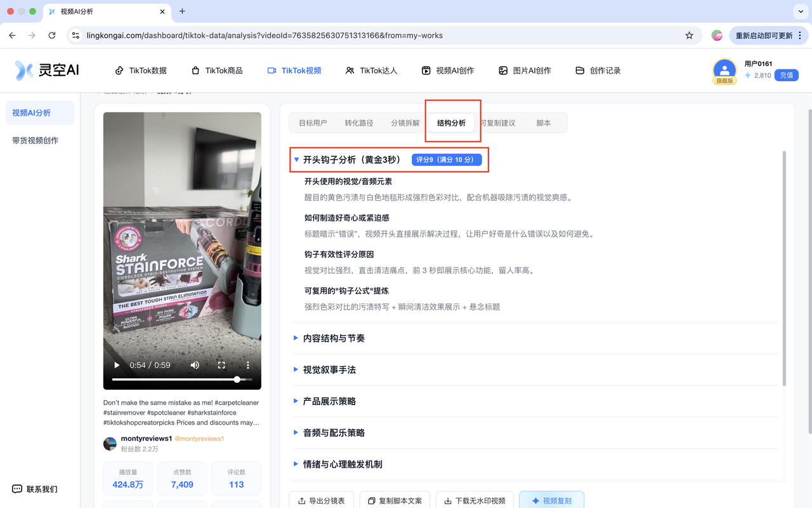Go back in browser history
The width and height of the screenshot is (812, 508).
click(x=12, y=36)
